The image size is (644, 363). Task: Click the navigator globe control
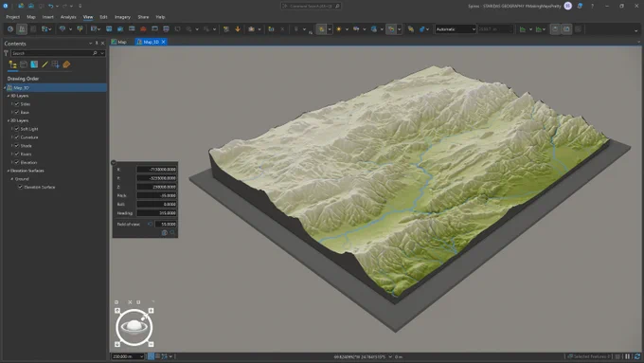[134, 327]
